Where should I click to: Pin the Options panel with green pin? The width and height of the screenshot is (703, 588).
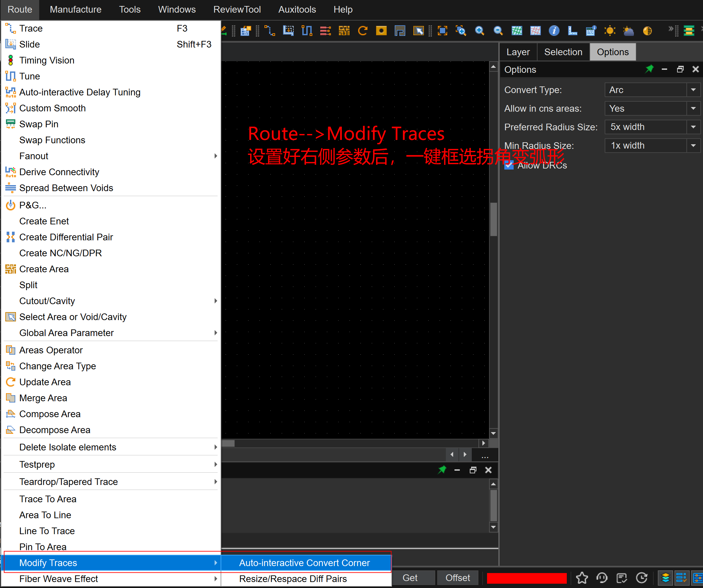click(649, 69)
